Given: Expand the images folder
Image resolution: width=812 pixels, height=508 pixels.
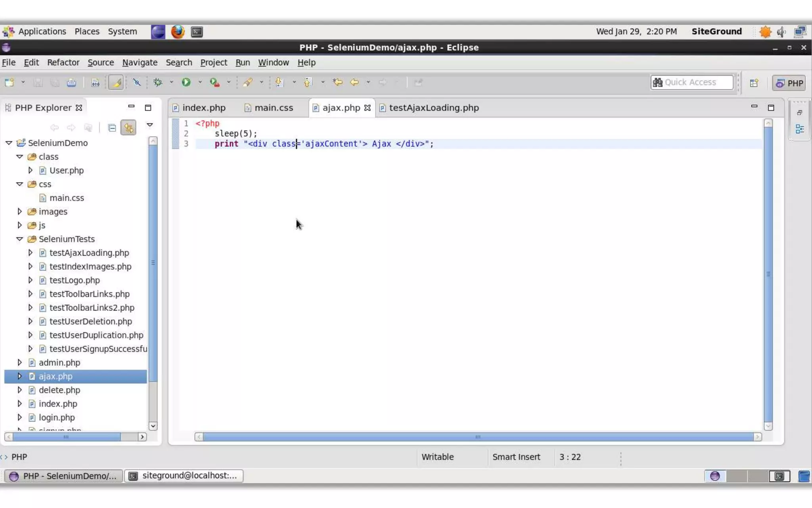Looking at the screenshot, I should click(19, 212).
